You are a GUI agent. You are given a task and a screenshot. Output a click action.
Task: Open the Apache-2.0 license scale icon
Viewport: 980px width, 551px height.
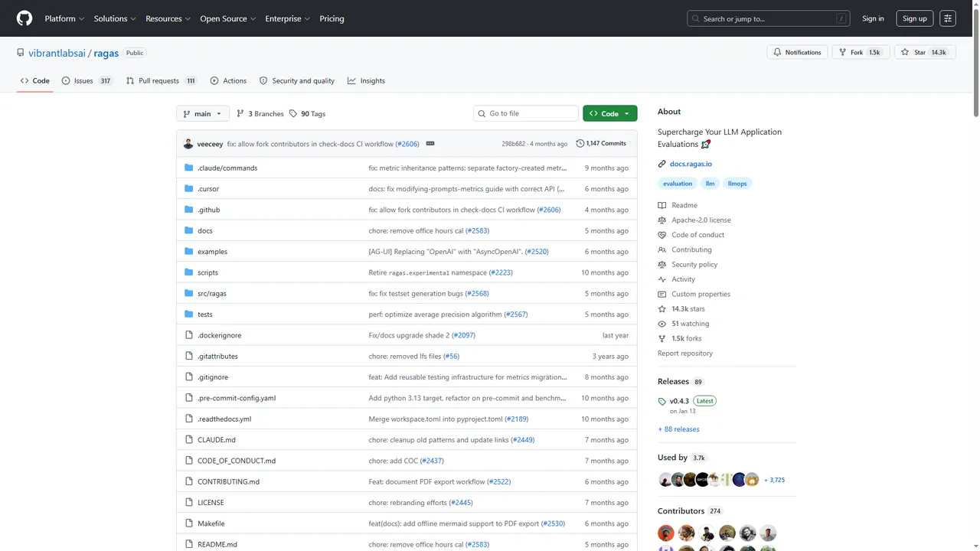(662, 220)
